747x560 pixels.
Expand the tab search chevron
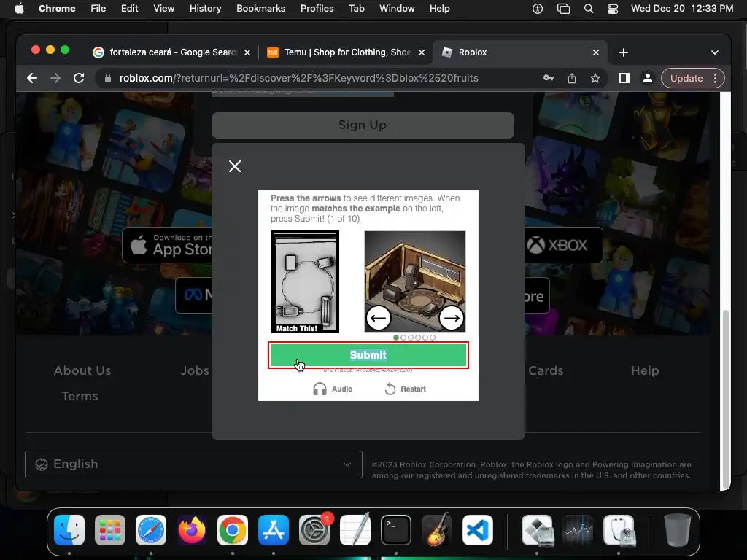tap(715, 52)
